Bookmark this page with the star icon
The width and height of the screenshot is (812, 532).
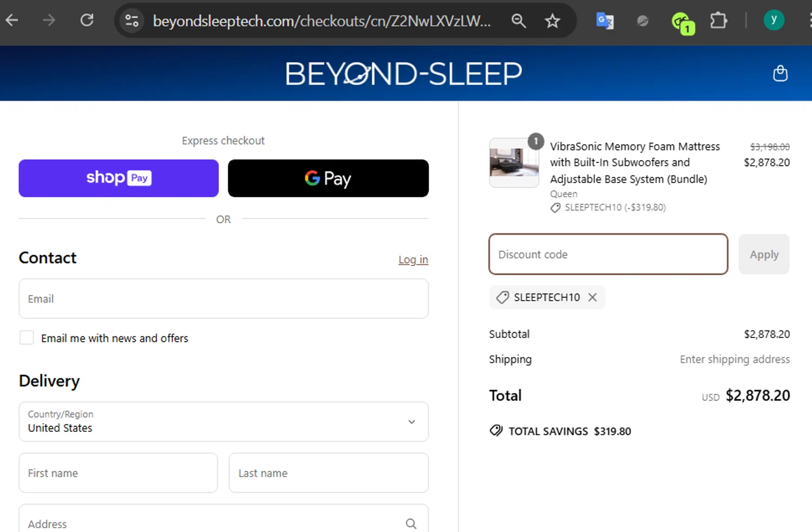pyautogui.click(x=552, y=21)
